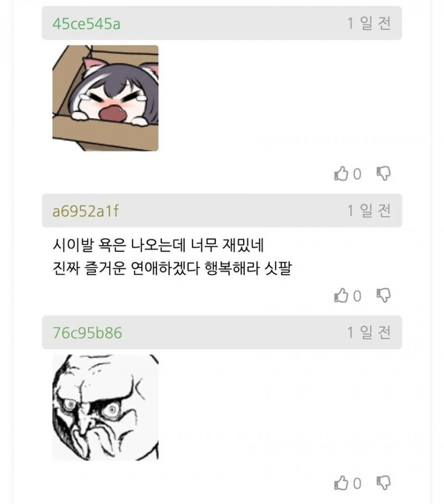The height and width of the screenshot is (504, 444).
Task: Open the profile of user 45ce545a
Action: click(x=87, y=23)
